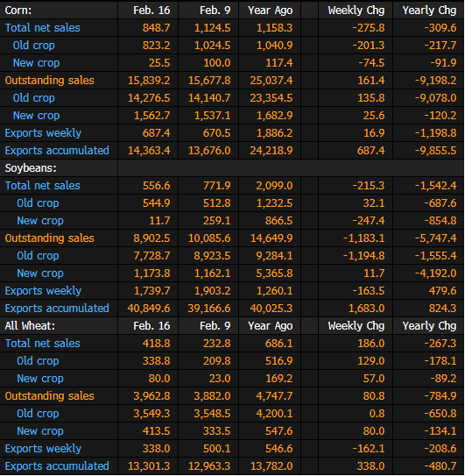Click Corn Exports weekly label
Viewport: 465px width, 476px height.
click(x=43, y=133)
